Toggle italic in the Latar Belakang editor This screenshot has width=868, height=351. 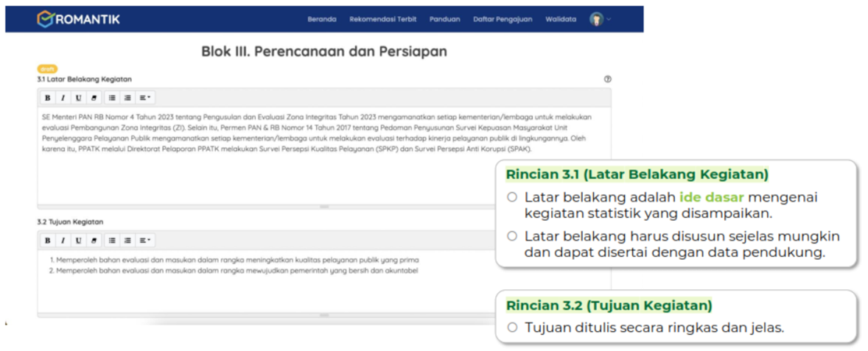(63, 98)
